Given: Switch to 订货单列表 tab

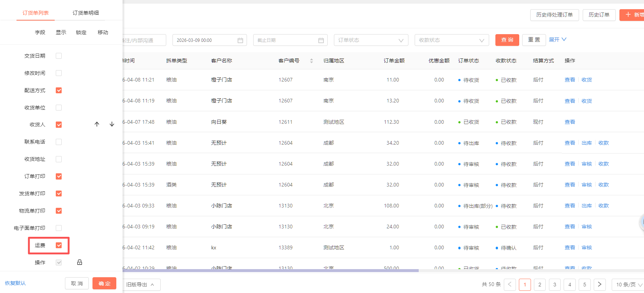Looking at the screenshot, I should pyautogui.click(x=36, y=13).
